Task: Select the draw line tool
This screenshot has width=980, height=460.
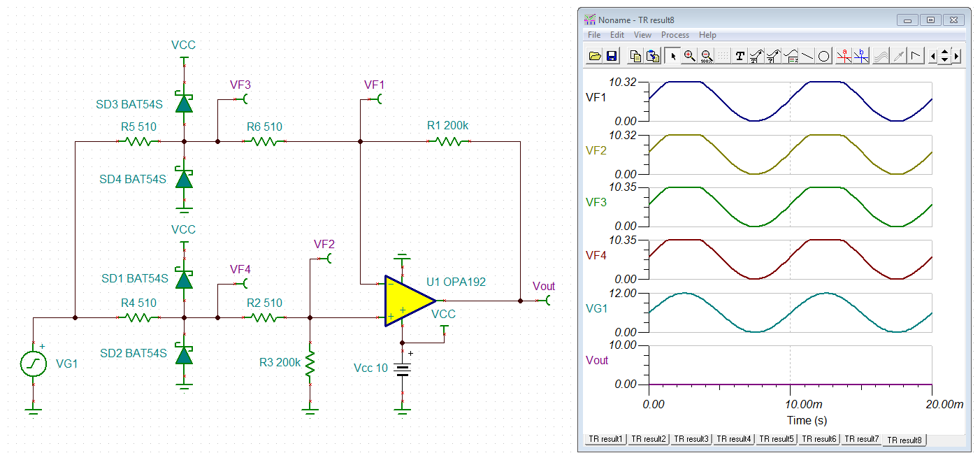Action: point(807,56)
